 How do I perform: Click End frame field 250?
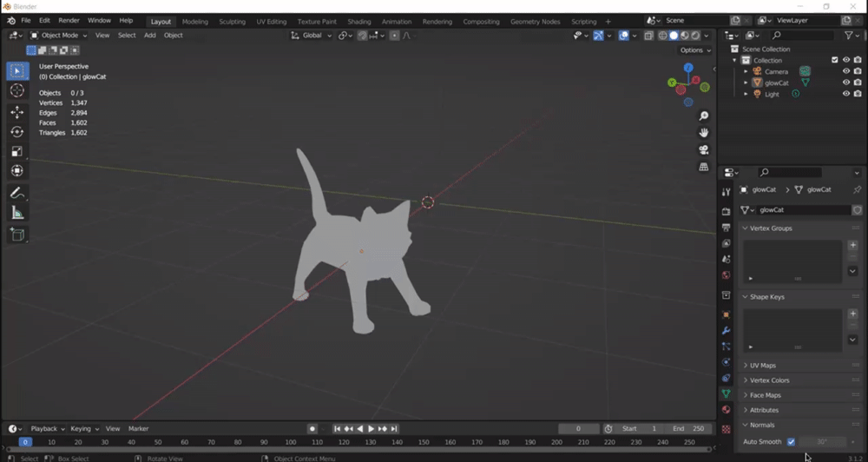click(688, 429)
